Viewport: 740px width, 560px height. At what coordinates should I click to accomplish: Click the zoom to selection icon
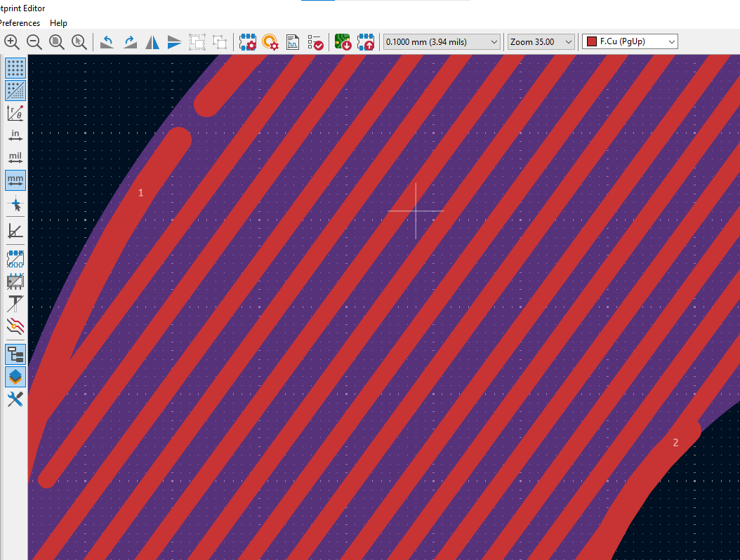[79, 42]
